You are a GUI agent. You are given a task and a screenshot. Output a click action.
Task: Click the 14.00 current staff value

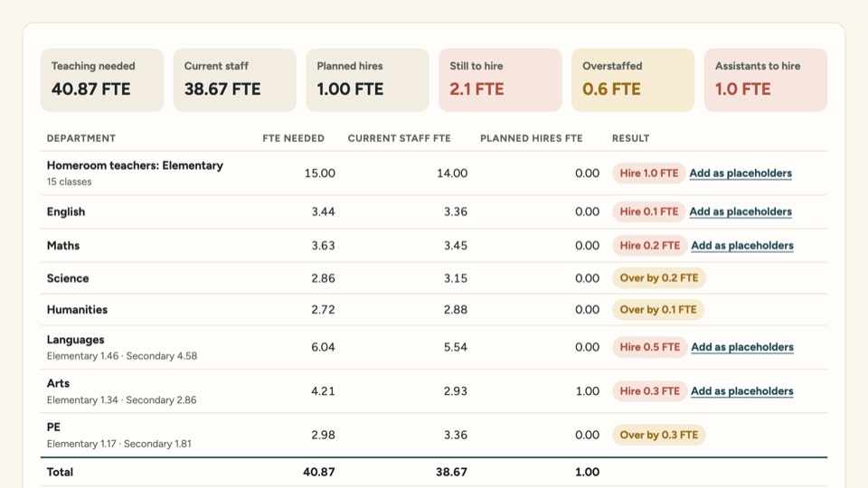[452, 174]
